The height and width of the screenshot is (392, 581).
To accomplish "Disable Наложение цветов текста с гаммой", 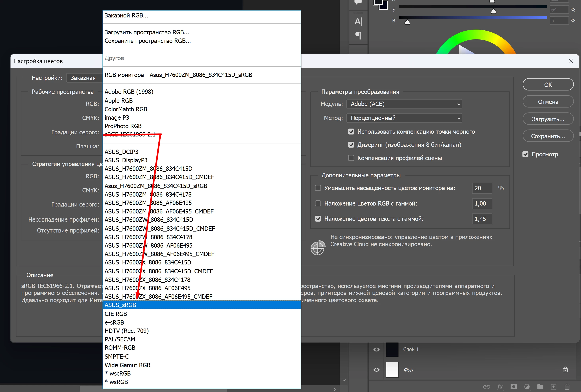I will click(x=318, y=219).
